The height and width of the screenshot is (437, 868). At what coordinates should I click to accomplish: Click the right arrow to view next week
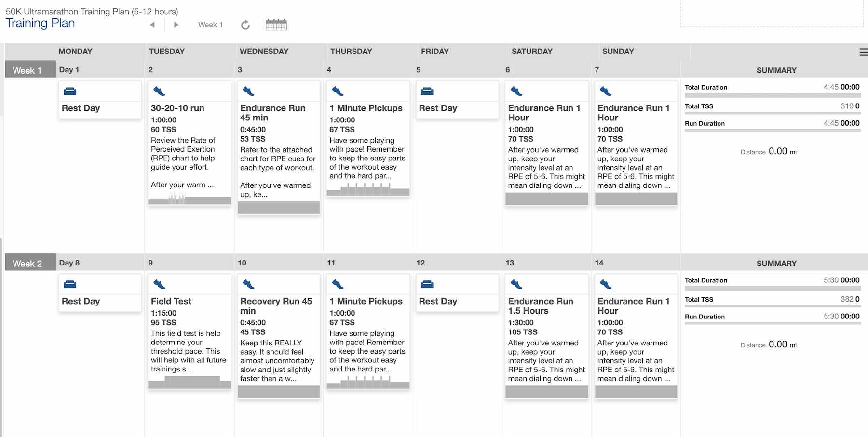pos(176,25)
